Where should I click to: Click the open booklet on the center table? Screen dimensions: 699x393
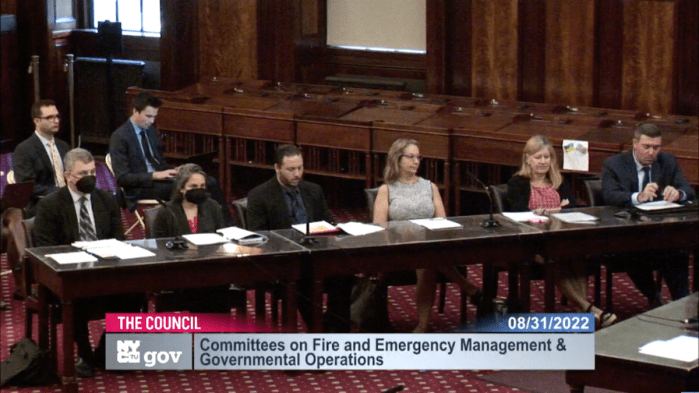337,228
